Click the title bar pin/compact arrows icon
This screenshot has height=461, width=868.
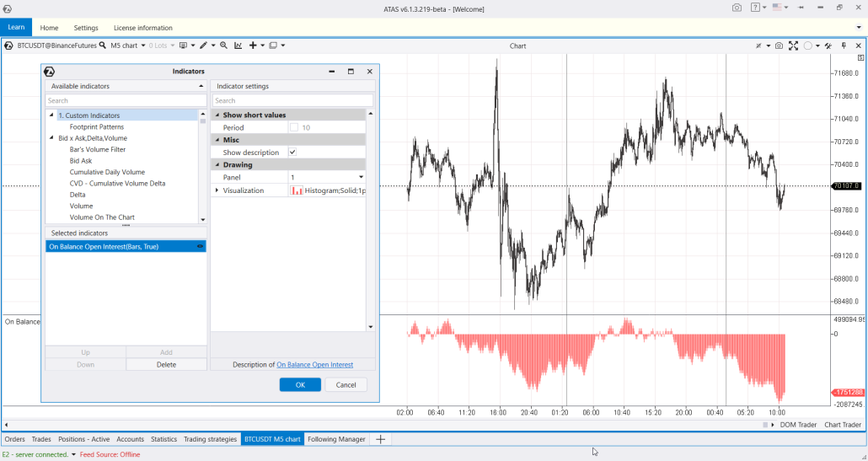pos(801,8)
